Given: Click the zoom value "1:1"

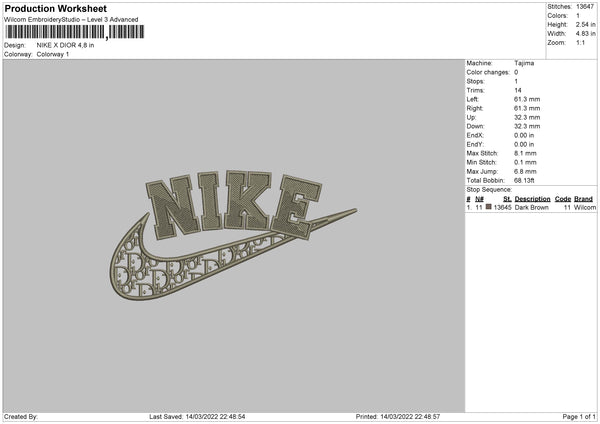Looking at the screenshot, I should click(580, 42).
